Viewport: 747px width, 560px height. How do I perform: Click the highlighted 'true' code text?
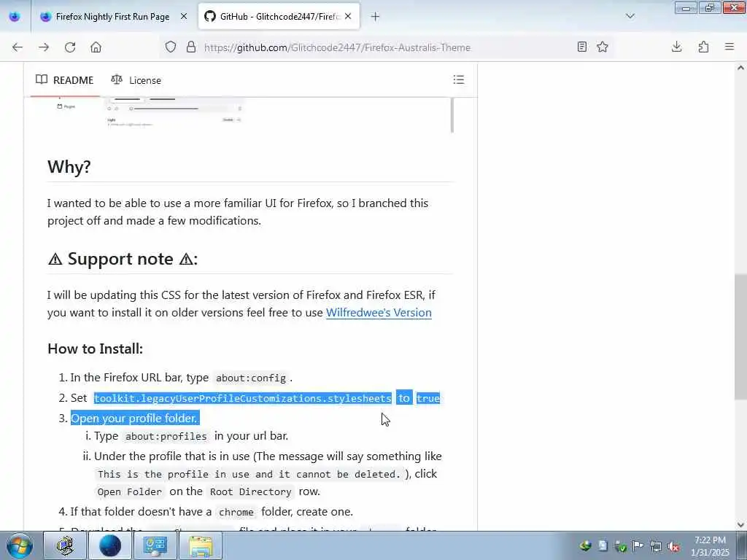coord(427,398)
